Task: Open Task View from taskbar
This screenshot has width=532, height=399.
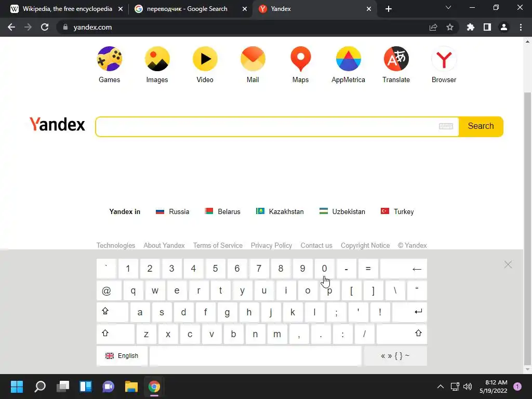Action: tap(63, 387)
